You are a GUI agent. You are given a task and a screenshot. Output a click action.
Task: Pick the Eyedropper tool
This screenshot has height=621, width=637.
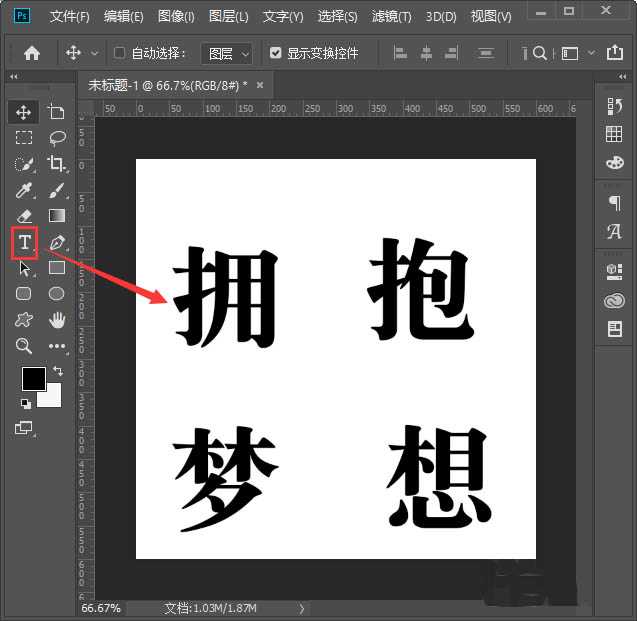24,190
